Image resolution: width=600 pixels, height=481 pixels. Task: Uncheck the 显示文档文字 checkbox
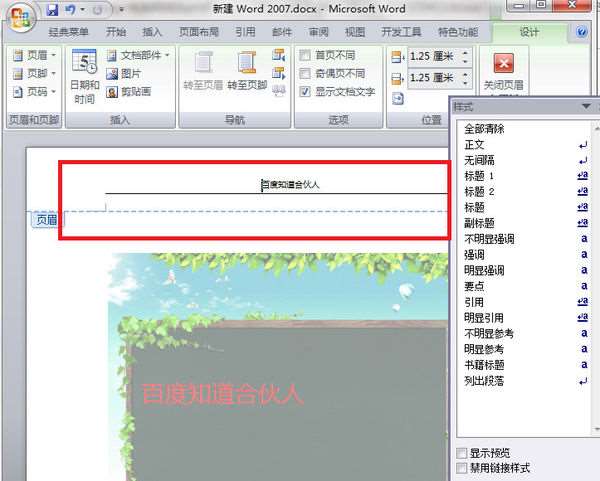tap(305, 92)
